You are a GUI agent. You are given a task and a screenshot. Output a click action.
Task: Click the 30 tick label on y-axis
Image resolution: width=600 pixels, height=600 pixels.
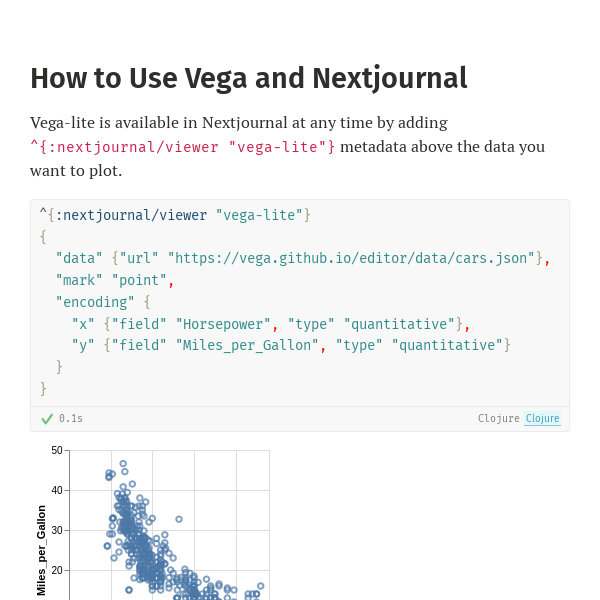[57, 531]
